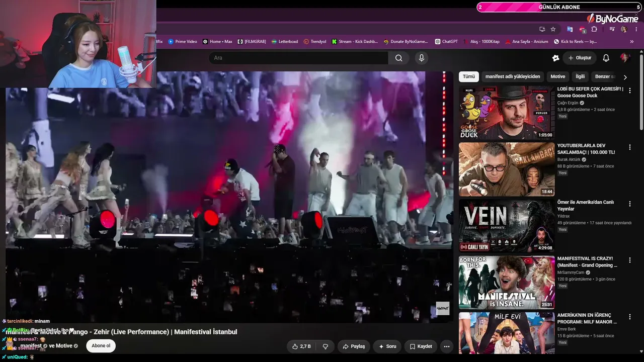Open MrSammyCam channel name
This screenshot has height=362, width=644.
click(x=571, y=273)
